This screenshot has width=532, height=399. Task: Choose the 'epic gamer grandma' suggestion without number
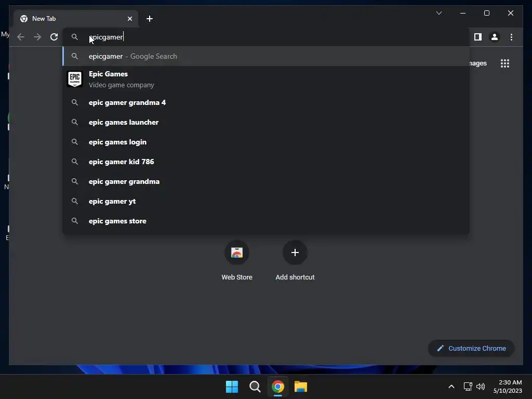(266, 181)
